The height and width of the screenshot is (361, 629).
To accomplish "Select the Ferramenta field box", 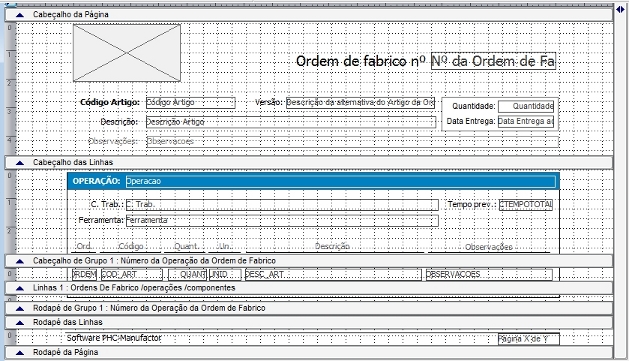I will [282, 221].
